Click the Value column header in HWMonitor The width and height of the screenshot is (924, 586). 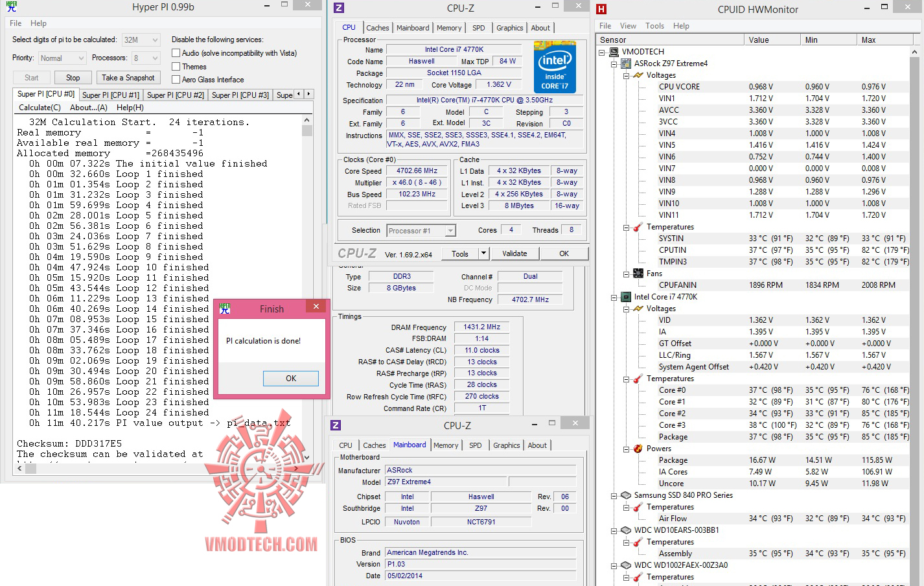(x=772, y=40)
